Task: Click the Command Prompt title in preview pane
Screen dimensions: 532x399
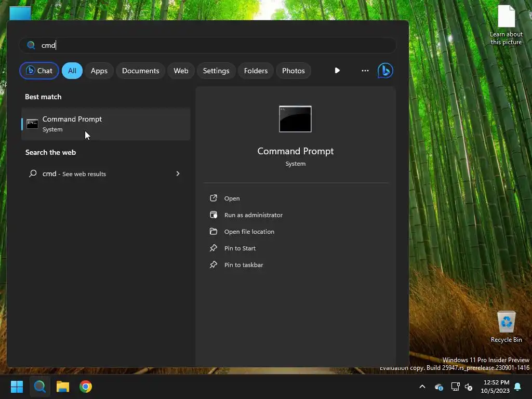Action: point(296,151)
